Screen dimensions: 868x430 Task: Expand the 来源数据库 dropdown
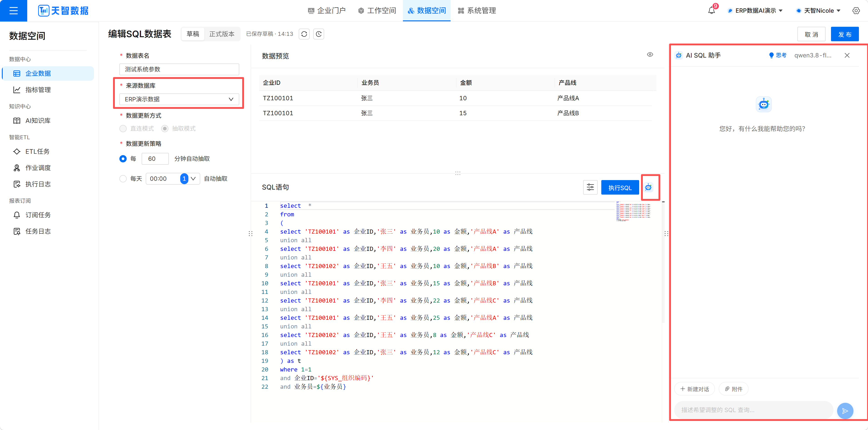179,99
